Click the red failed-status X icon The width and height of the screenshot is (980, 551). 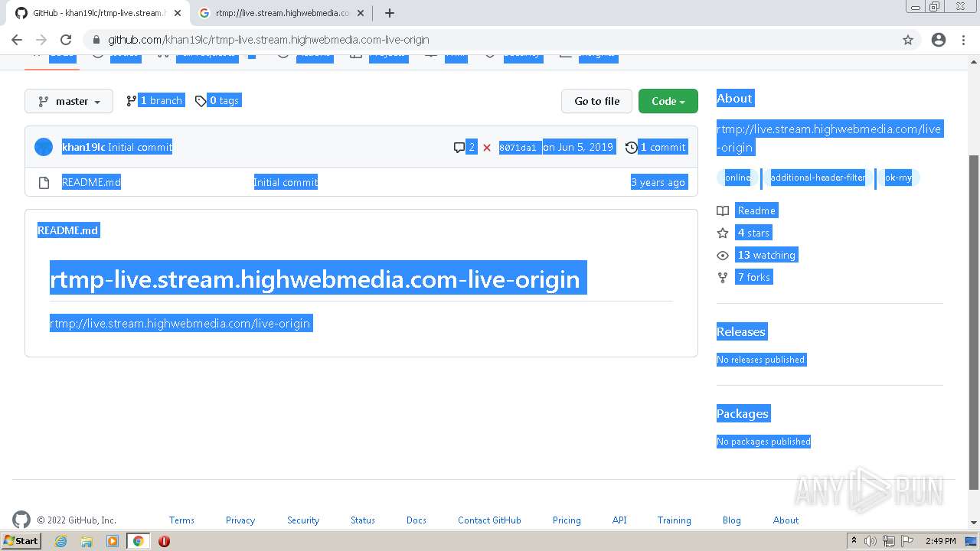487,147
